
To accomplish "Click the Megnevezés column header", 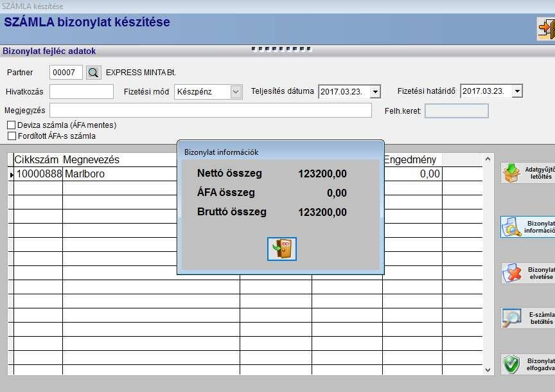I will (x=91, y=160).
